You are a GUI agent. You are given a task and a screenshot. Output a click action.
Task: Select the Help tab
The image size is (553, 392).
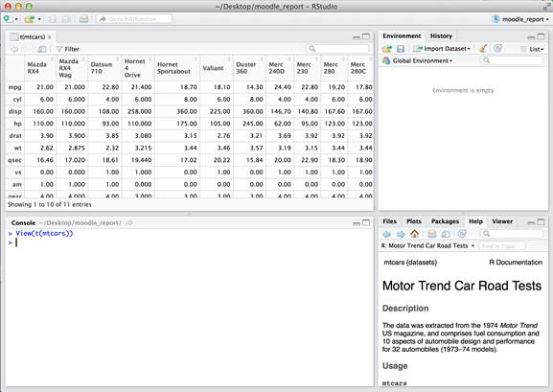pyautogui.click(x=475, y=221)
